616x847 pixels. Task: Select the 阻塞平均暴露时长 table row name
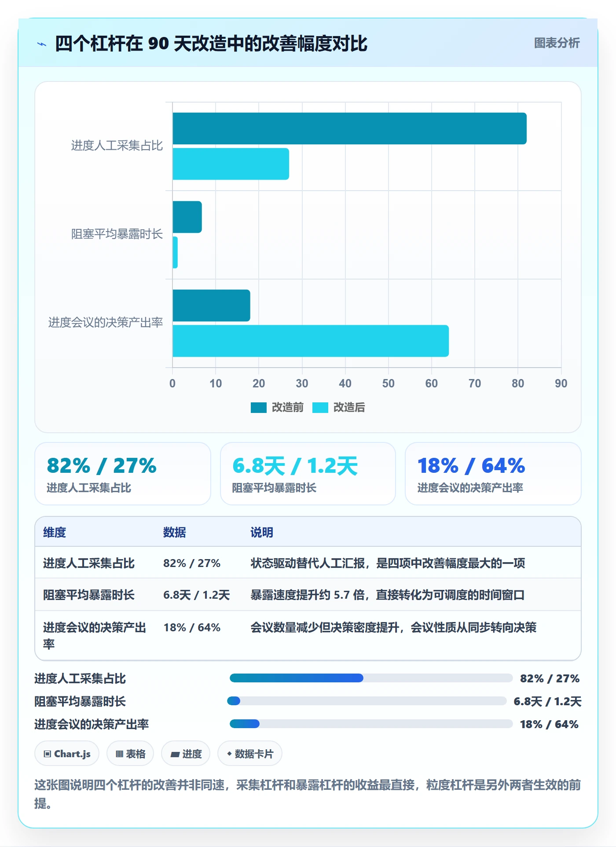tap(89, 595)
